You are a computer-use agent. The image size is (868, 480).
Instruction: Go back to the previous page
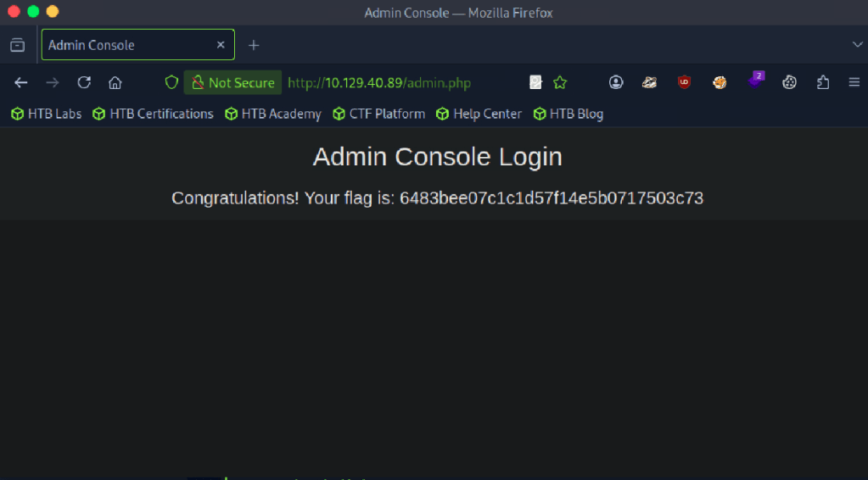[21, 82]
